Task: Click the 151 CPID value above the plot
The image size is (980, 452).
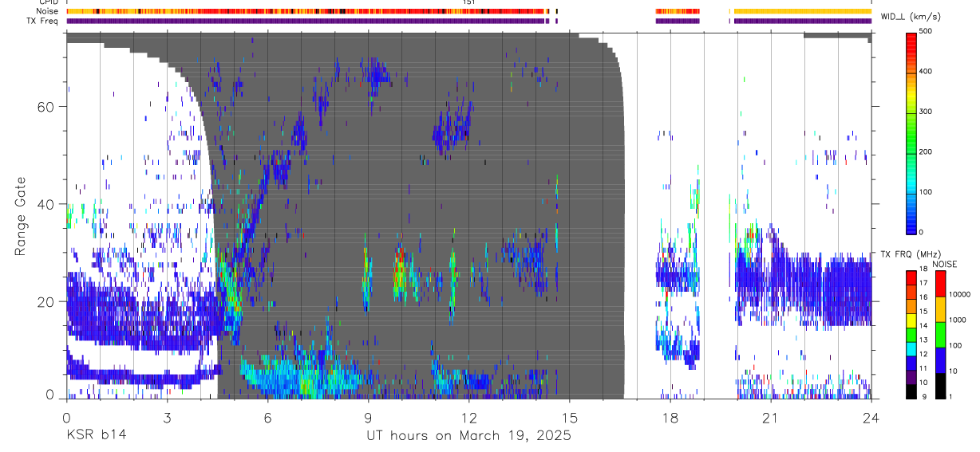Action: (x=469, y=2)
